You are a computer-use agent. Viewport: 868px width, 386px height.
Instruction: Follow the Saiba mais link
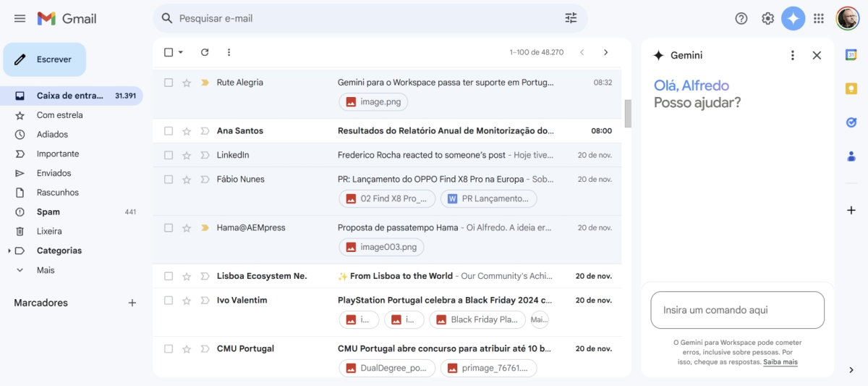780,361
